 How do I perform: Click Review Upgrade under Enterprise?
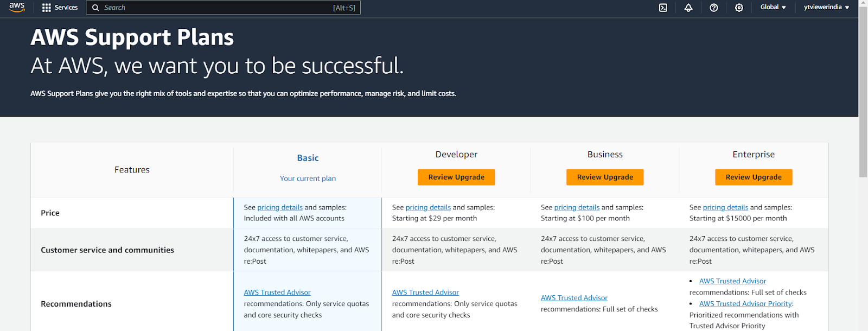[754, 177]
